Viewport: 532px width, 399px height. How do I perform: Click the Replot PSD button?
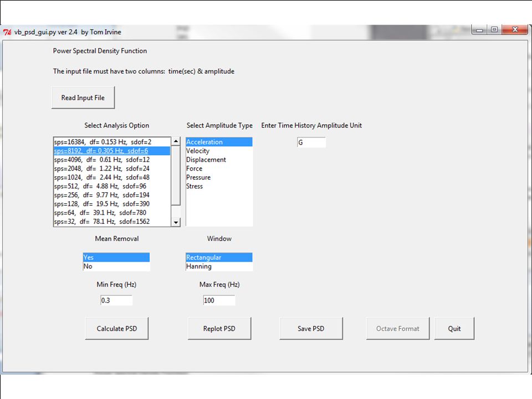219,329
